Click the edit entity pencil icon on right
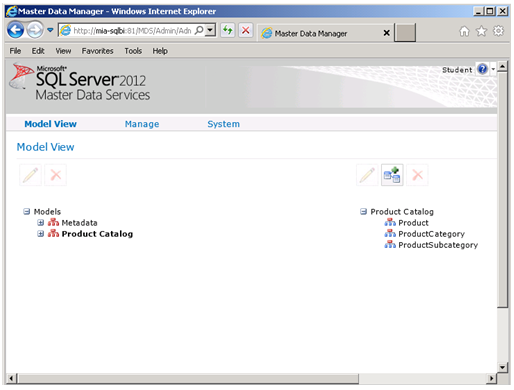This screenshot has height=390, width=514. point(367,175)
